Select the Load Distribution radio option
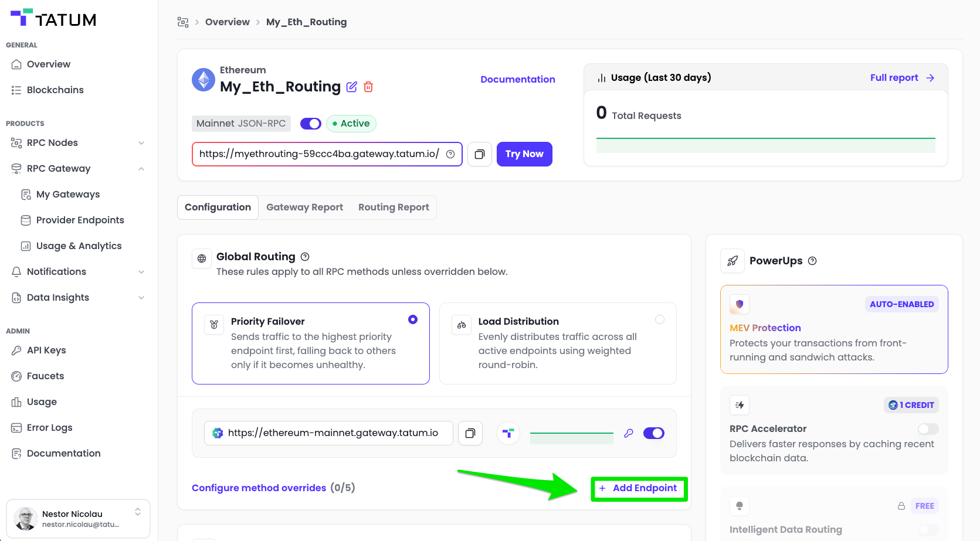This screenshot has height=541, width=980. click(x=660, y=319)
